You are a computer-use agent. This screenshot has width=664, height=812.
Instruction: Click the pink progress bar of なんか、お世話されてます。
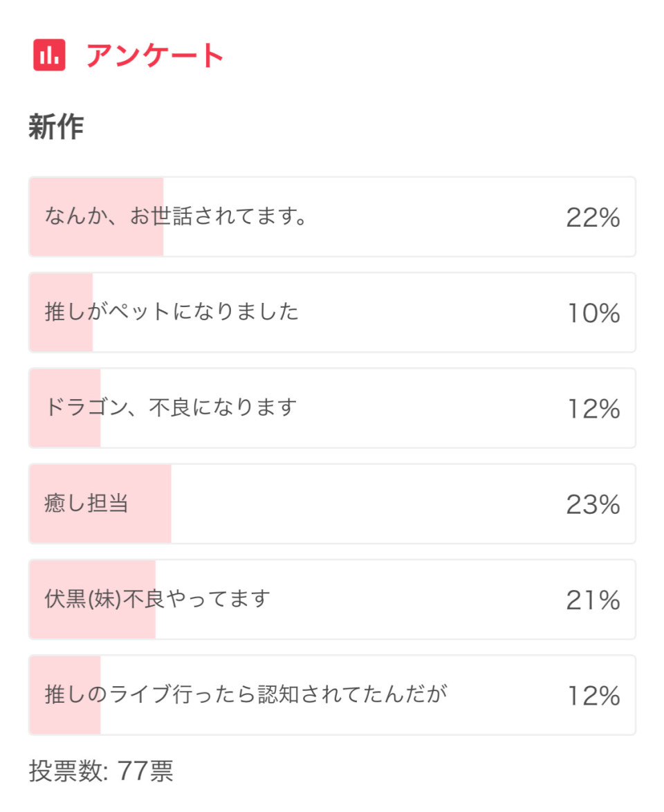pyautogui.click(x=96, y=216)
